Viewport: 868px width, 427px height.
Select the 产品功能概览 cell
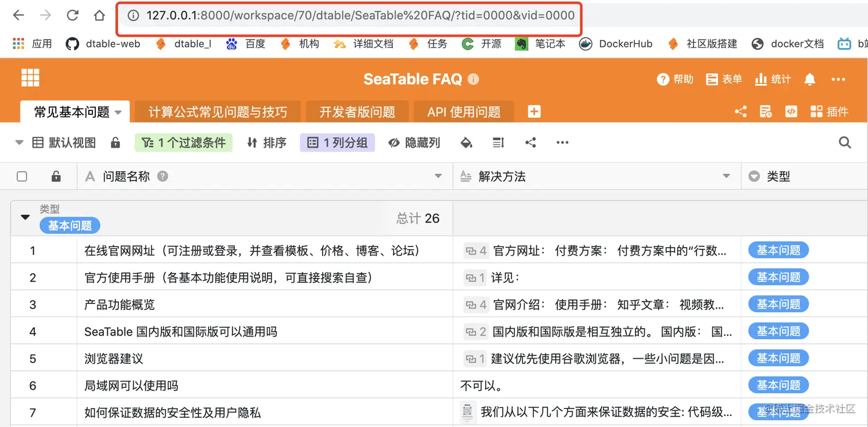point(265,305)
